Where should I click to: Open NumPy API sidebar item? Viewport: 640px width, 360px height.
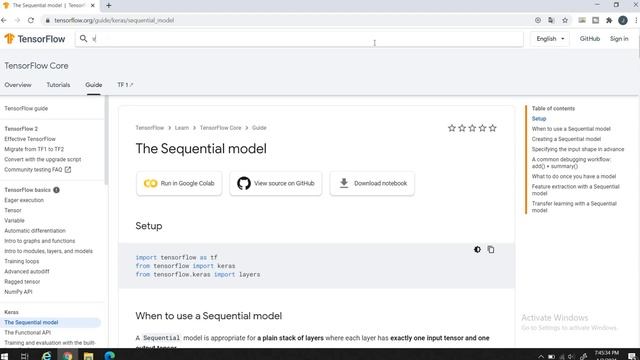coord(18,292)
